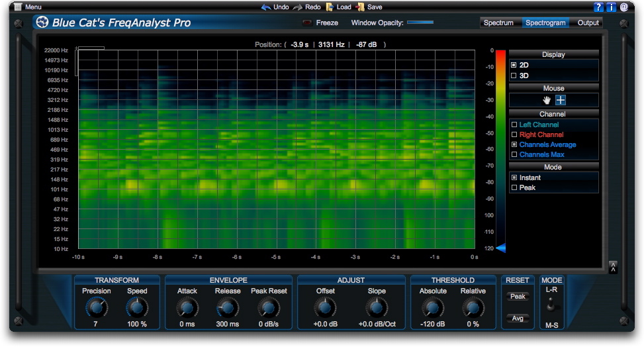Click the 22000 Hz axis label
Viewport: 644px width, 347px height.
coord(56,50)
